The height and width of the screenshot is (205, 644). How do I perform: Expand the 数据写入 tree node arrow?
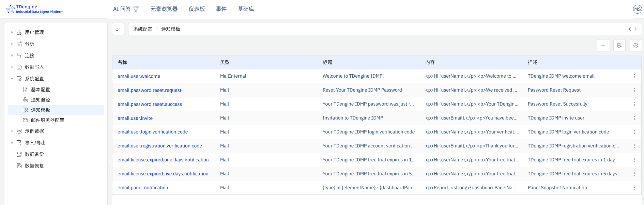point(12,67)
